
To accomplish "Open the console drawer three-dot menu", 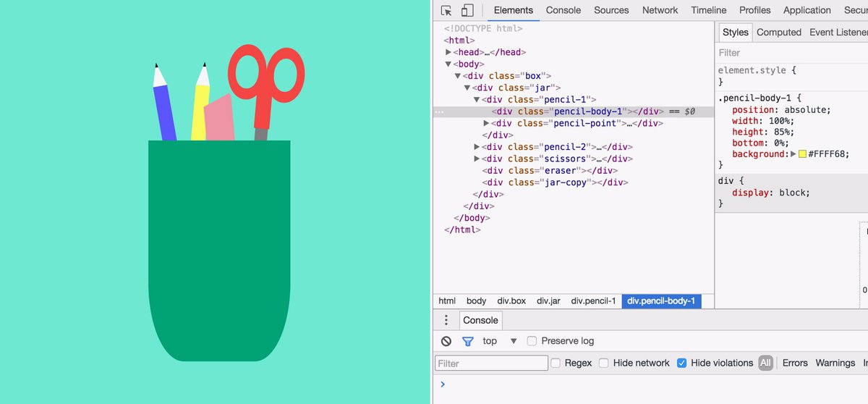I will click(x=446, y=320).
